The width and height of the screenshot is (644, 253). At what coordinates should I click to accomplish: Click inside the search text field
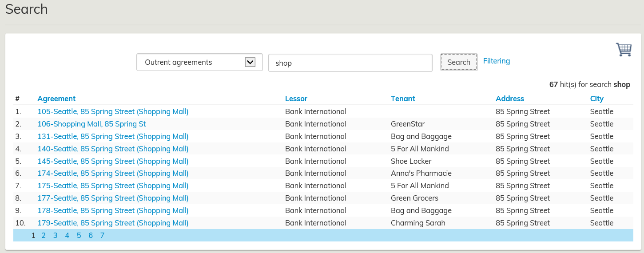[350, 63]
